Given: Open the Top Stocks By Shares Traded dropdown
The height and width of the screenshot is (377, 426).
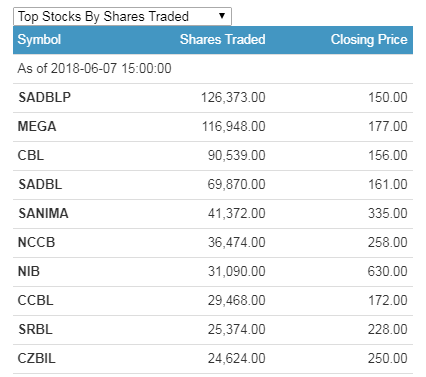Looking at the screenshot, I should [x=122, y=16].
